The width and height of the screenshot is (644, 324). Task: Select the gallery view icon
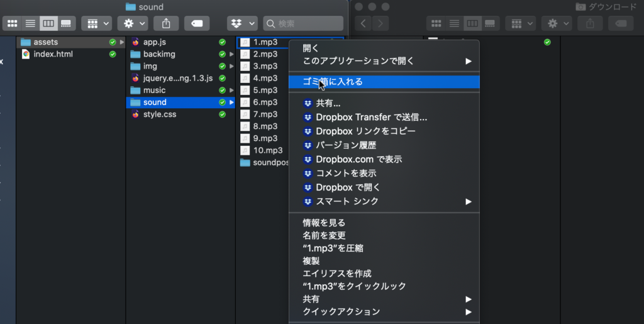65,24
